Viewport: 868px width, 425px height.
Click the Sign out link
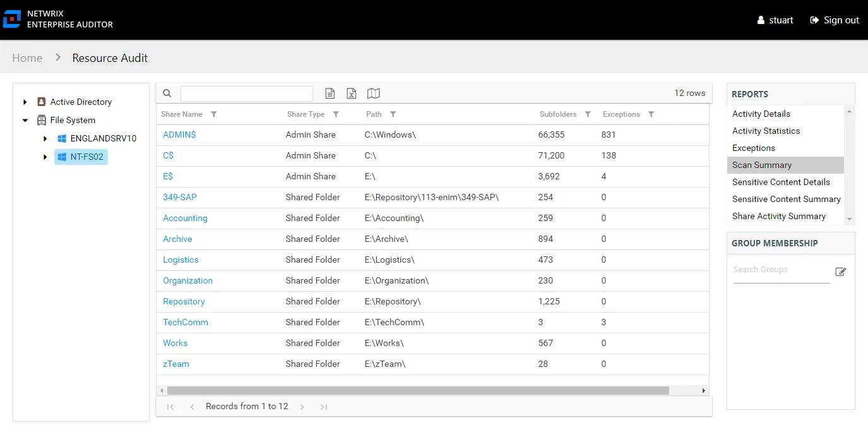click(x=835, y=20)
